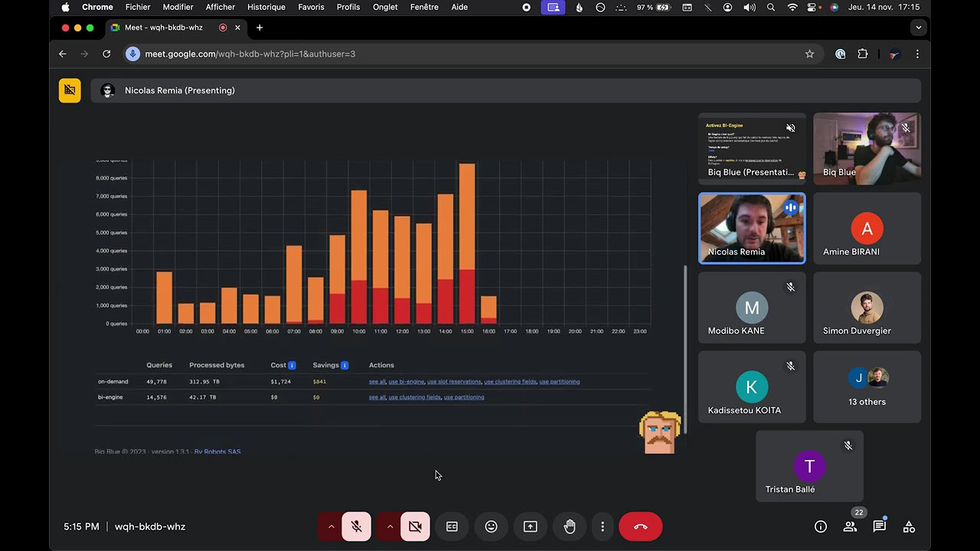
Task: Raise your hand in the meeting
Action: (x=570, y=527)
